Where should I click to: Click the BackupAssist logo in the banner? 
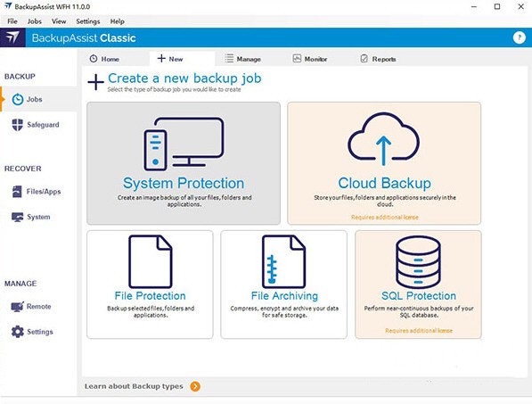tap(12, 37)
